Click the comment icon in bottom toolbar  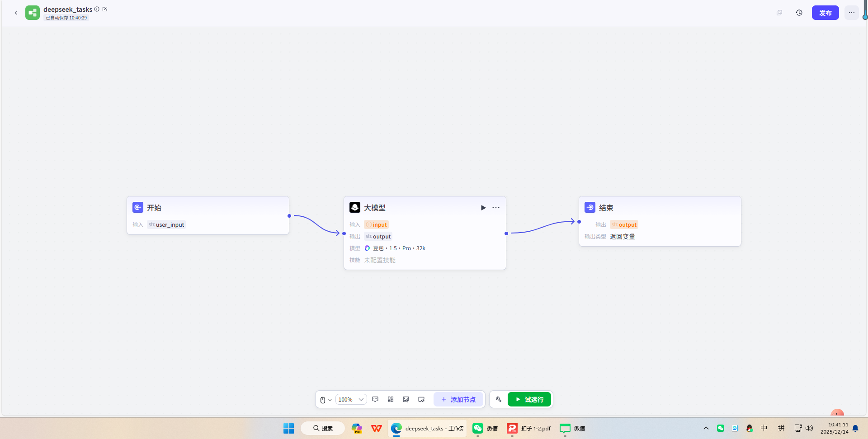pos(375,399)
